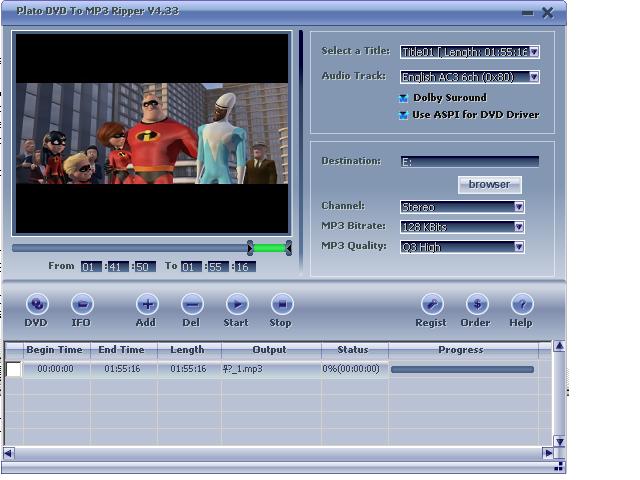Click the From hours field

(91, 267)
